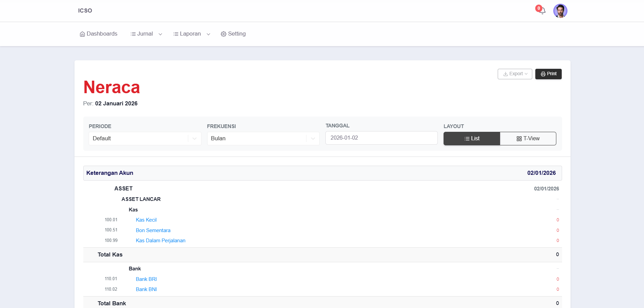This screenshot has height=308, width=644.
Task: Open the Periode Default combo box
Action: [x=145, y=139]
